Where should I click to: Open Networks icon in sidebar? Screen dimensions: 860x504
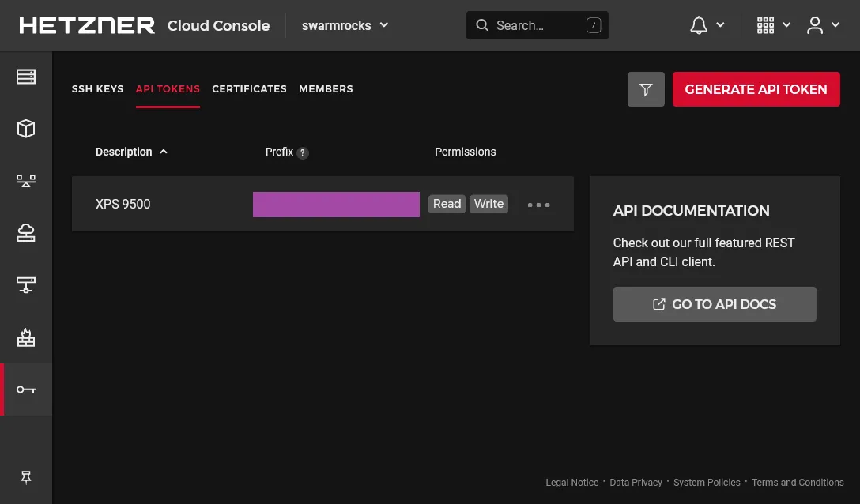pos(26,285)
